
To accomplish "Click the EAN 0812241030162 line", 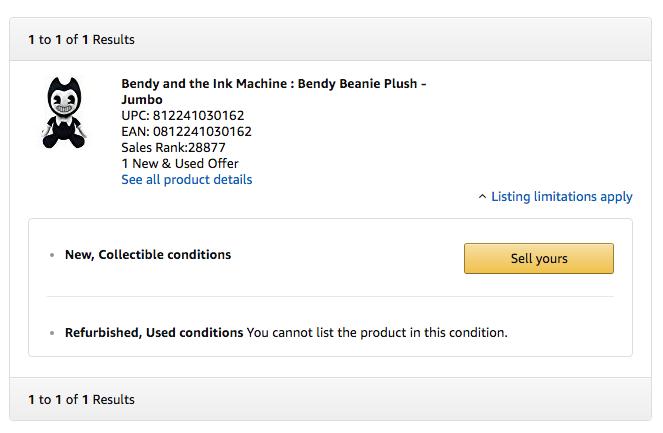I will (x=186, y=132).
